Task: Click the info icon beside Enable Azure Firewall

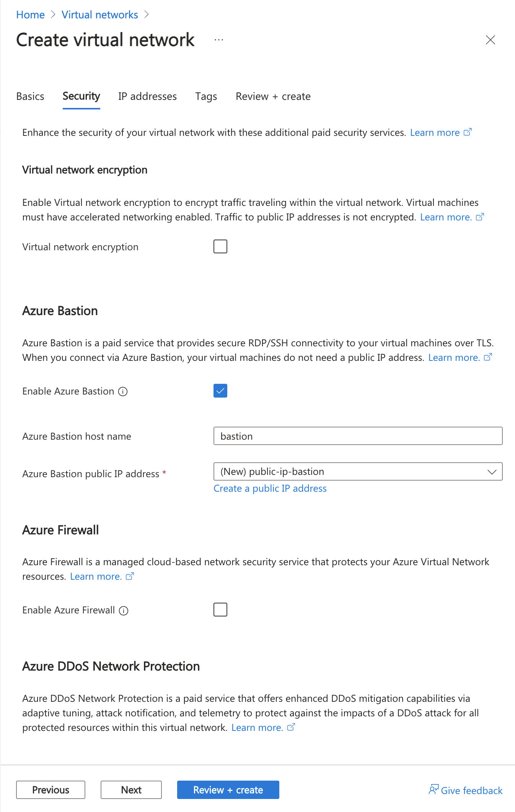Action: (x=123, y=610)
